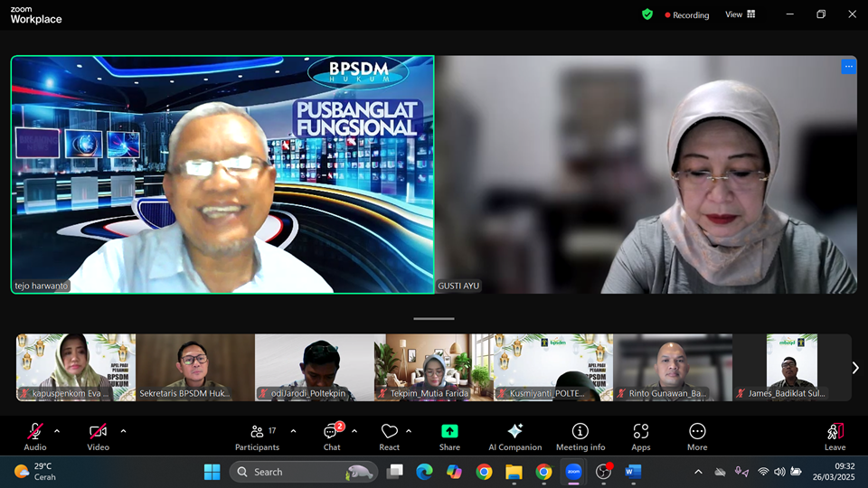
Task: Open the Participants panel
Action: click(x=258, y=436)
